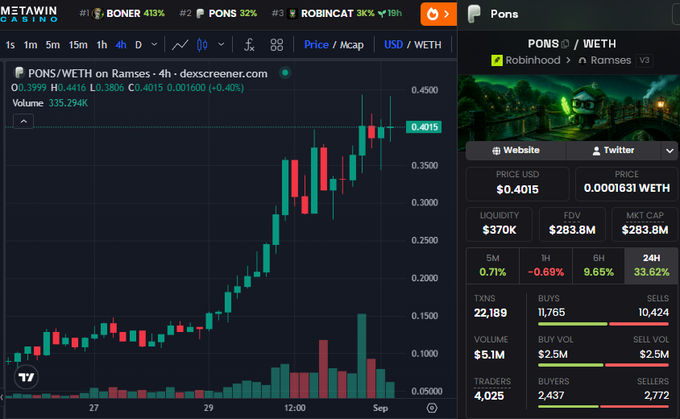Image resolution: width=680 pixels, height=419 pixels.
Task: Select the 6H stats tab
Action: [598, 265]
